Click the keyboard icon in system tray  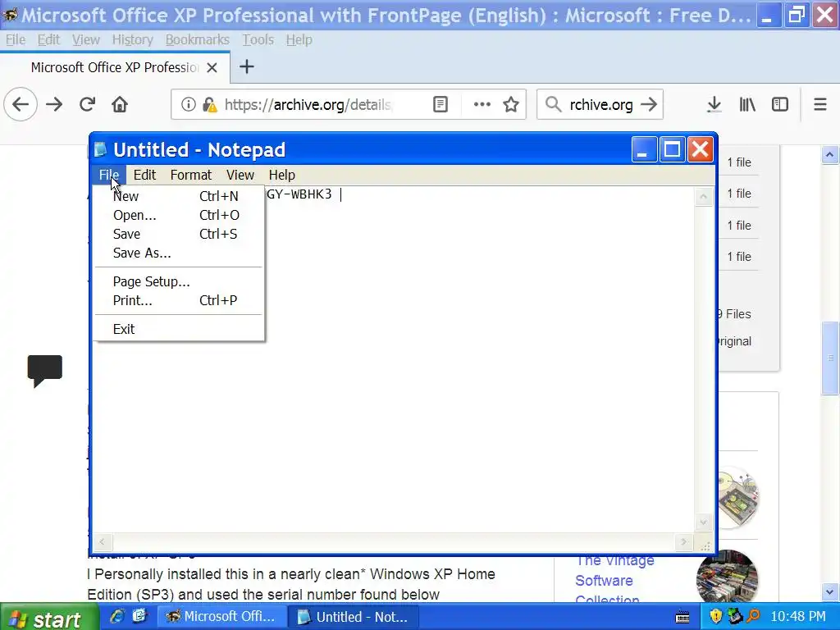682,617
